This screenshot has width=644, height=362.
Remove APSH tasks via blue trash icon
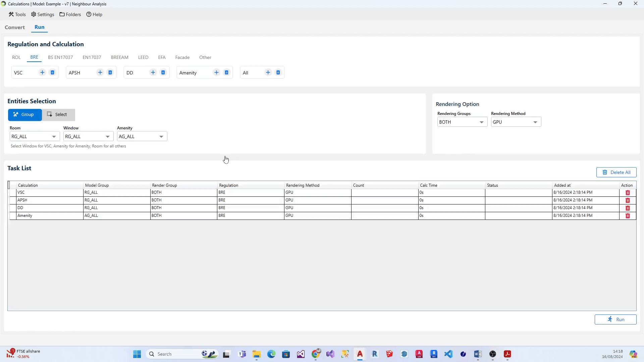(110, 72)
